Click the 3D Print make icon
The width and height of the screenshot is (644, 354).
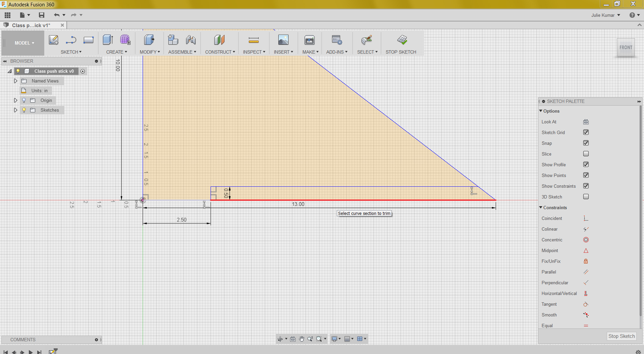pos(310,40)
